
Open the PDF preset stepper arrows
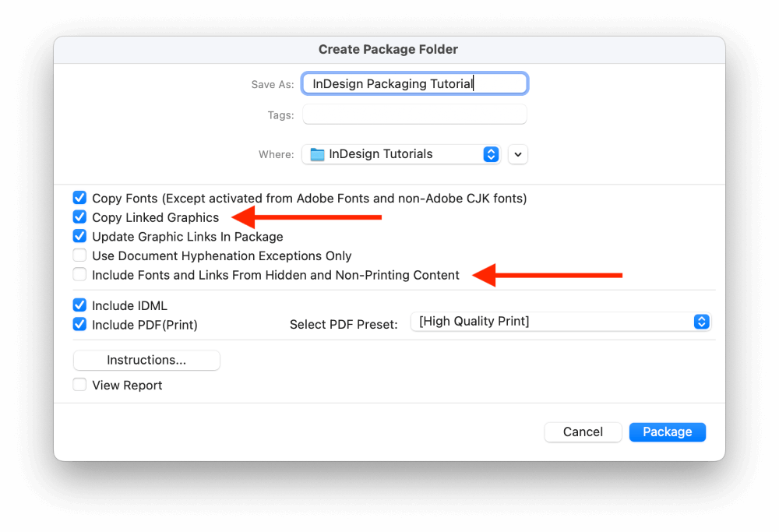(702, 322)
